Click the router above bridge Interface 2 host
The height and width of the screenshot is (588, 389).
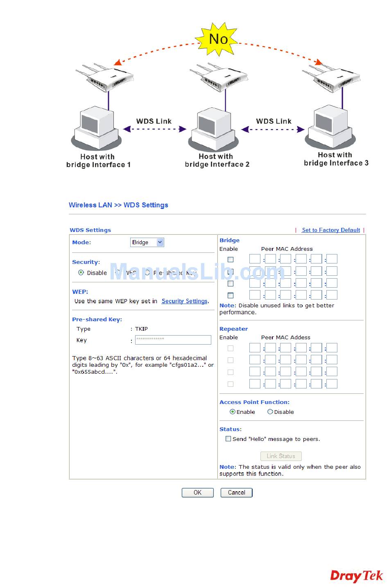[x=219, y=77]
